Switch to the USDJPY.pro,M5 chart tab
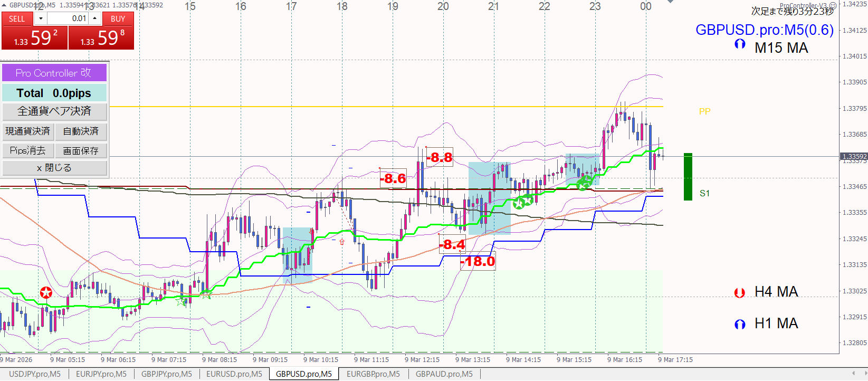The width and height of the screenshot is (868, 381). tap(35, 374)
